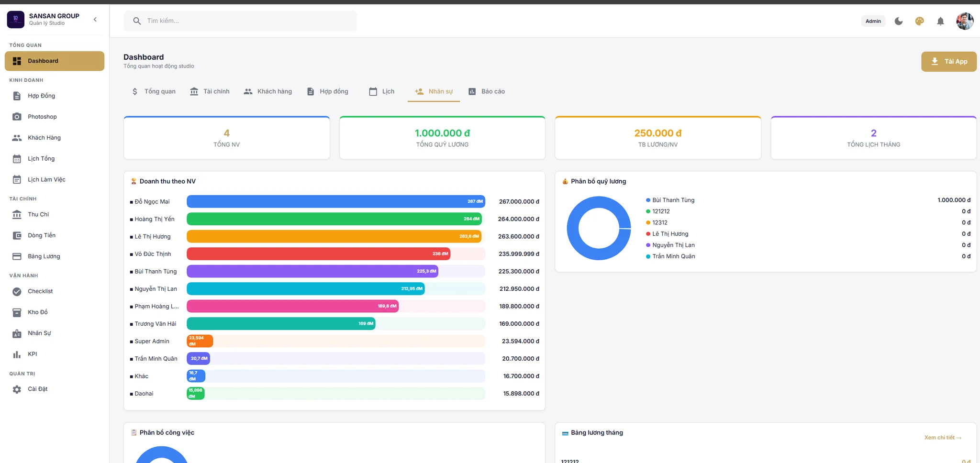The height and width of the screenshot is (463, 980).
Task: Click the Sansan Group logo icon
Action: point(16,20)
